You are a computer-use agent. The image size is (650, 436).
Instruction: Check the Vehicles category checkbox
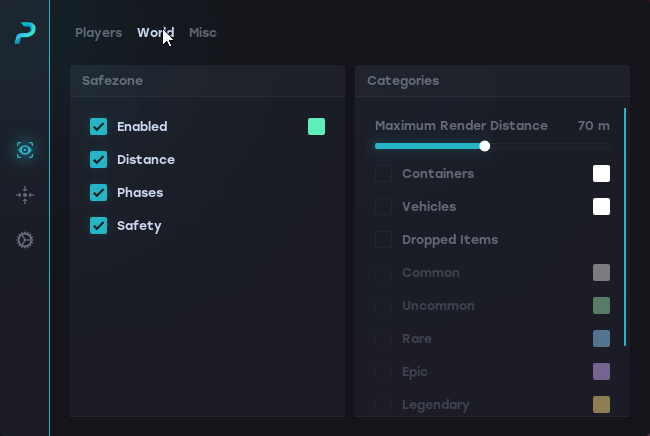click(383, 207)
